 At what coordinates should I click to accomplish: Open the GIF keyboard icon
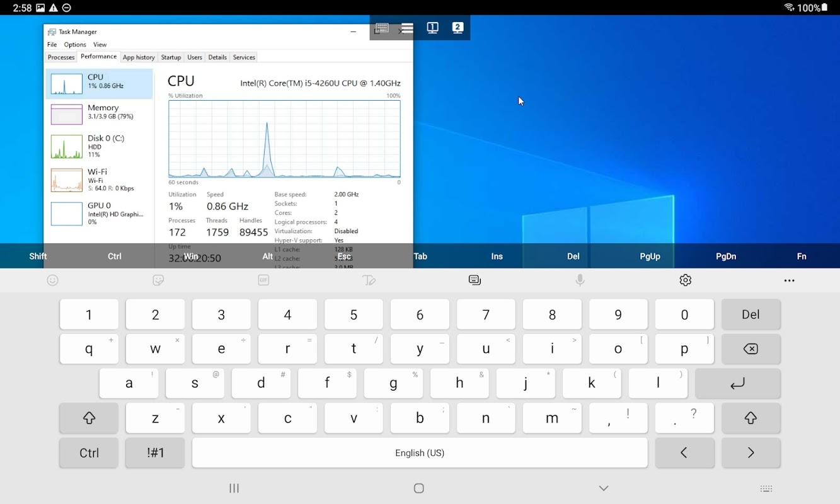pos(263,280)
